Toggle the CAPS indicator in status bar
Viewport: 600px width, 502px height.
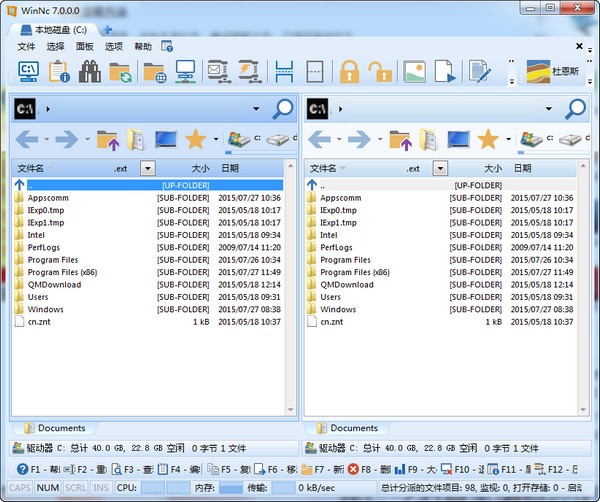coord(20,487)
